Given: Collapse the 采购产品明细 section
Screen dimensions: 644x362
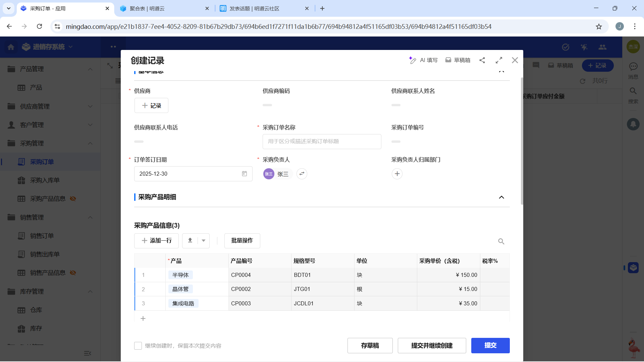Looking at the screenshot, I should (x=501, y=197).
